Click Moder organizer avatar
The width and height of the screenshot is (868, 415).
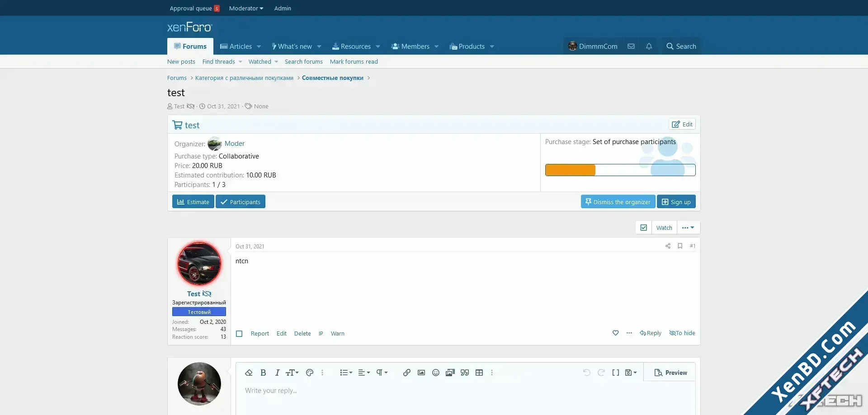(x=215, y=144)
